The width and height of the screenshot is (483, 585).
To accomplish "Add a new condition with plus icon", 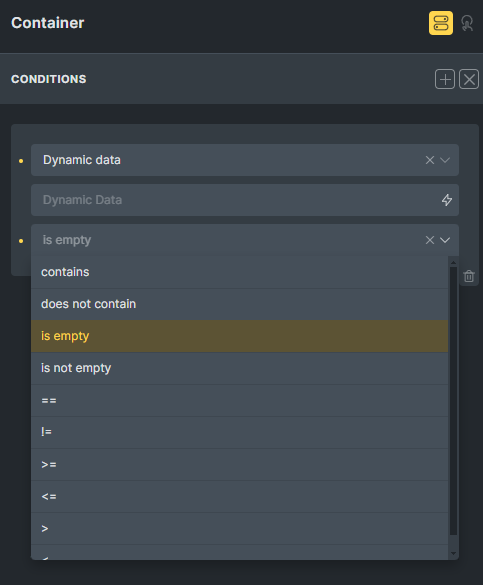I will click(445, 79).
